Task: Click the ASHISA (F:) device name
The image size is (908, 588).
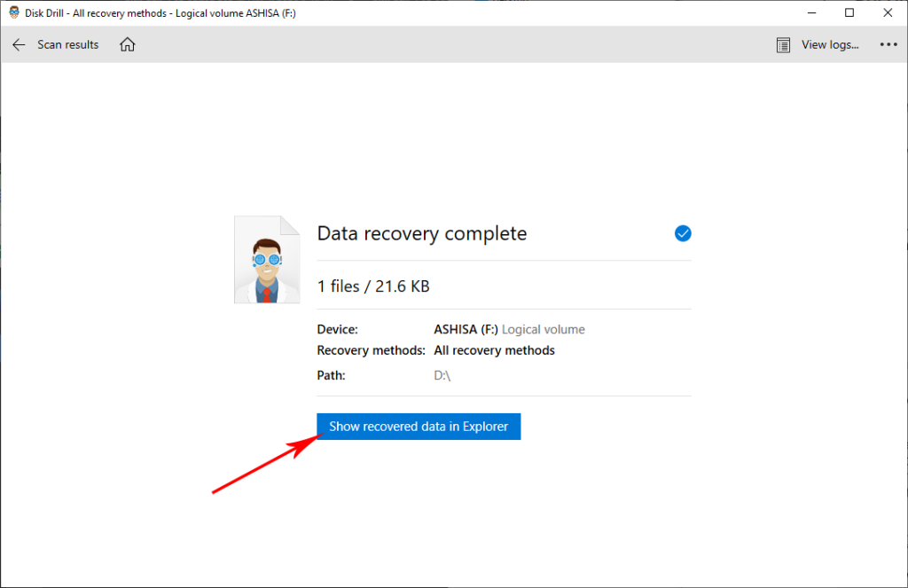Action: 466,329
